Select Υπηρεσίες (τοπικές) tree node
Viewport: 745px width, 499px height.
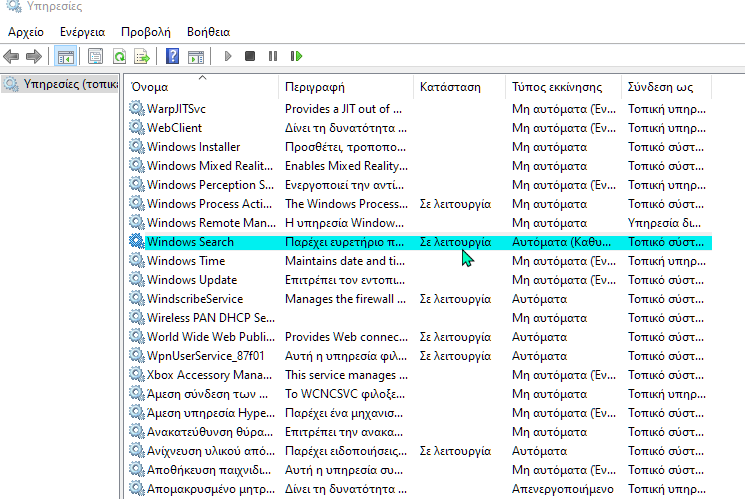60,84
